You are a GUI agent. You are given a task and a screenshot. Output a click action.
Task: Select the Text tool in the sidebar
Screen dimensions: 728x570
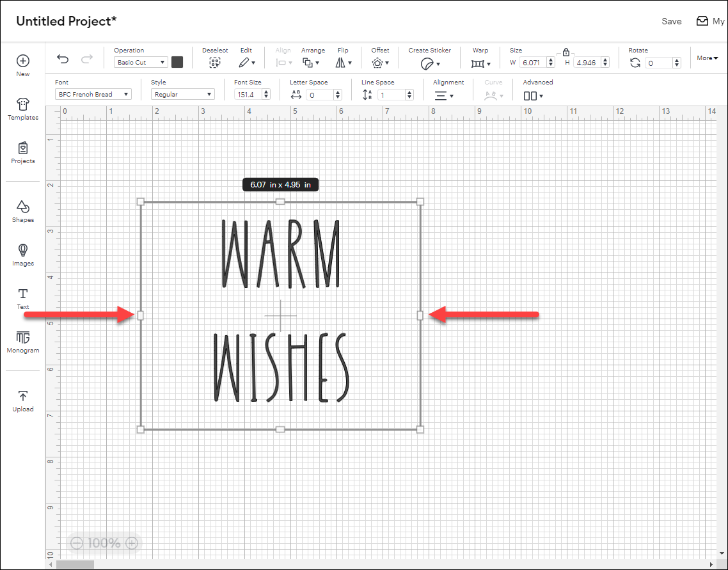(x=22, y=299)
